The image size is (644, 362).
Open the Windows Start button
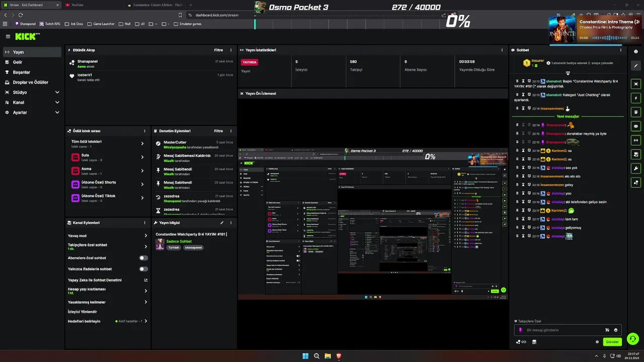coord(305,356)
